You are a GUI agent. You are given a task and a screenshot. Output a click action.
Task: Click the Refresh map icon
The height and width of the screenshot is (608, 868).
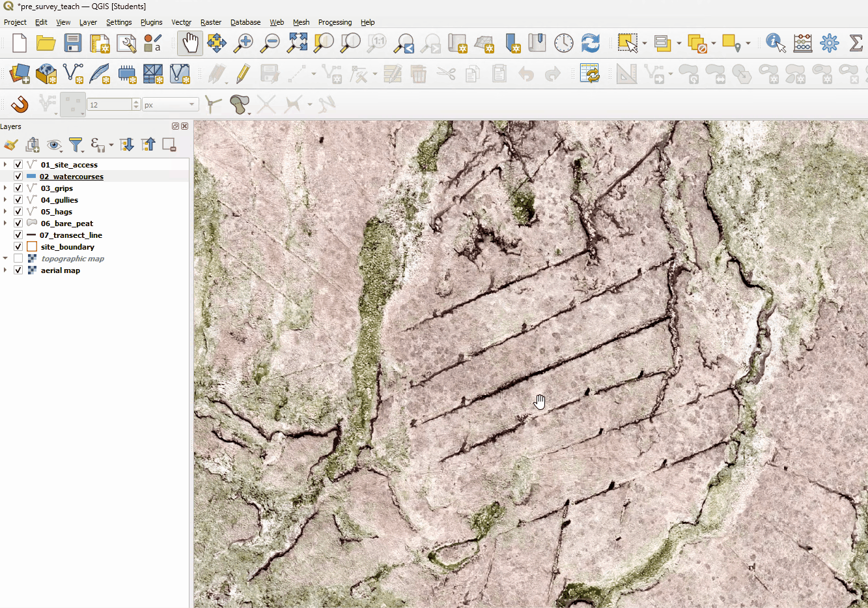tap(590, 44)
